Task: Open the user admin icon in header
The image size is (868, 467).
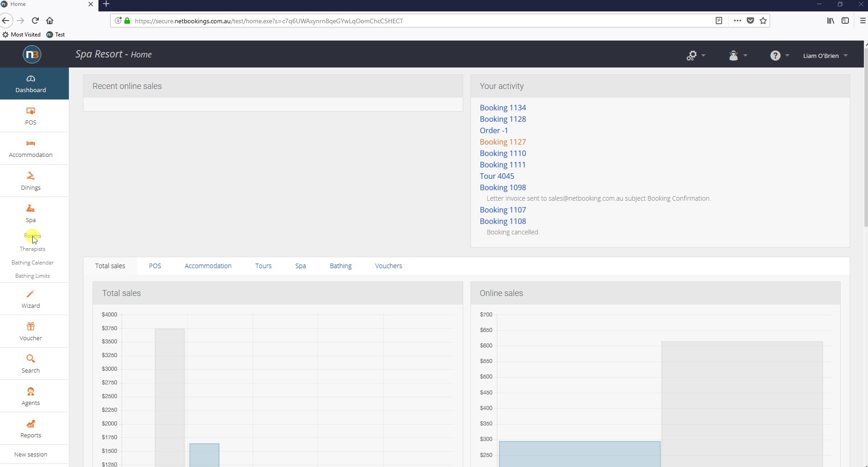Action: tap(733, 56)
